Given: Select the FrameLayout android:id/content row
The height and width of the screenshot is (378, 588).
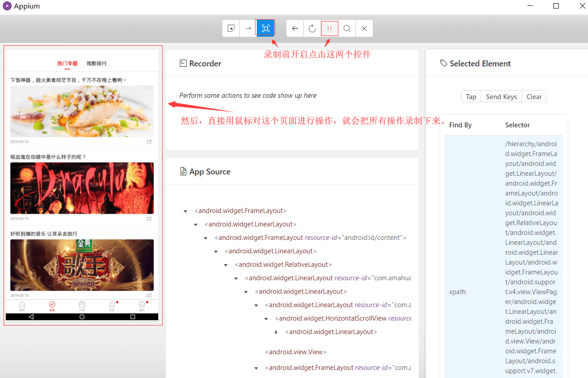Looking at the screenshot, I should 311,238.
